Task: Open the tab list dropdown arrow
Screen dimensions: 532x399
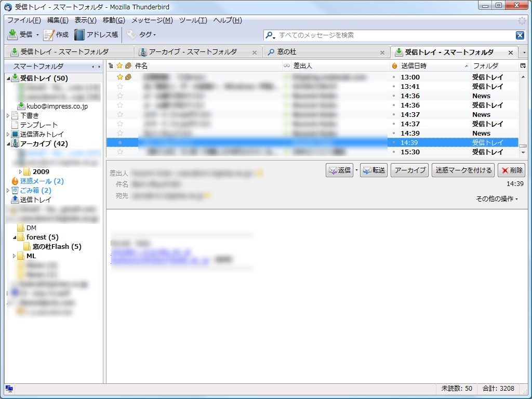Action: 524,52
